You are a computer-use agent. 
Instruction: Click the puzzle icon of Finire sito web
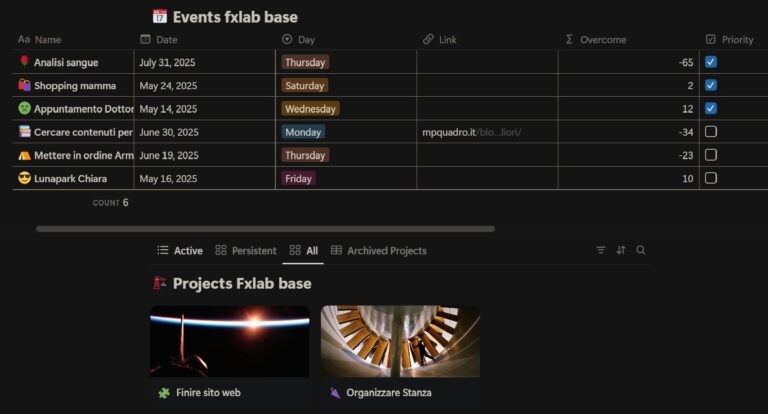164,393
